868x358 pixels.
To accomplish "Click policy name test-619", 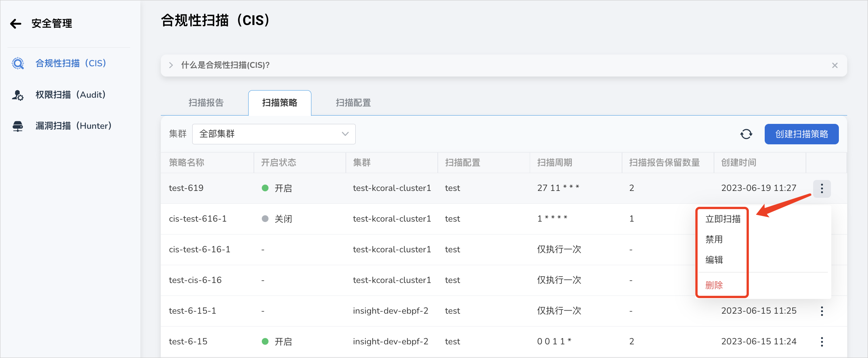I will (x=186, y=188).
